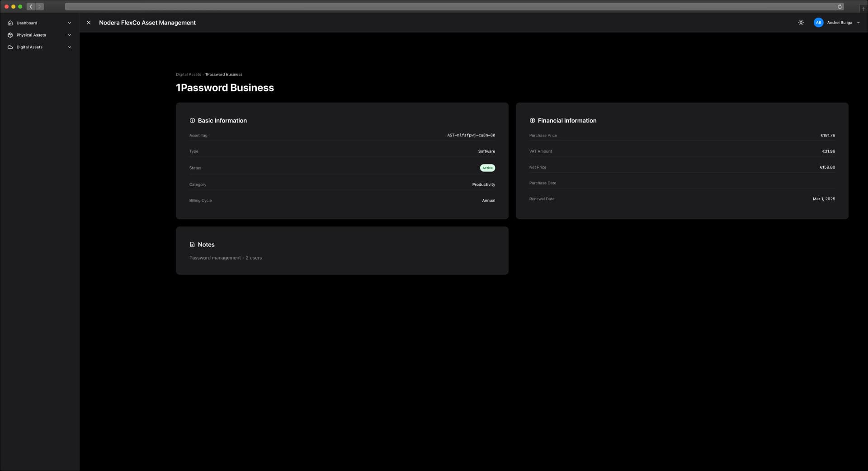Click the Status label
This screenshot has width=868, height=471.
[x=195, y=168]
